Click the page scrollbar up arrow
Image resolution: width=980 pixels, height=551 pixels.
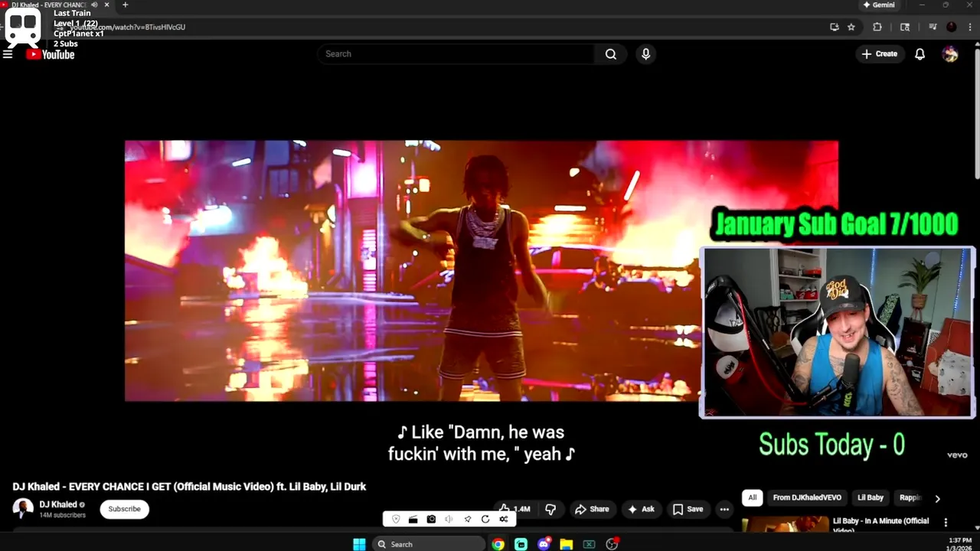(x=976, y=43)
